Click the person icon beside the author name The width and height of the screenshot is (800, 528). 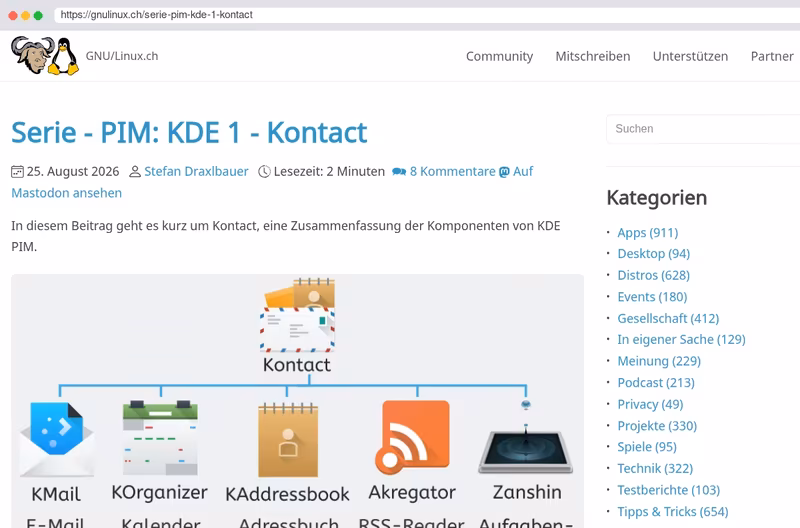pyautogui.click(x=135, y=171)
